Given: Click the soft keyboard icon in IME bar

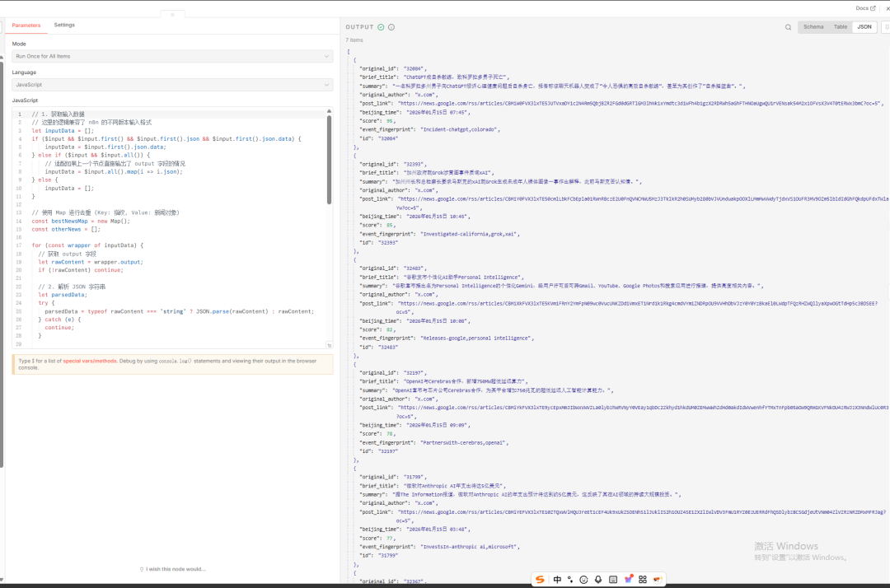Looking at the screenshot, I should click(x=612, y=580).
